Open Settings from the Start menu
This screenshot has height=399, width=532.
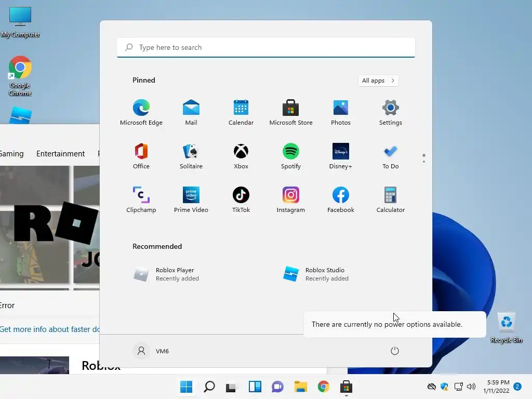coord(391,113)
